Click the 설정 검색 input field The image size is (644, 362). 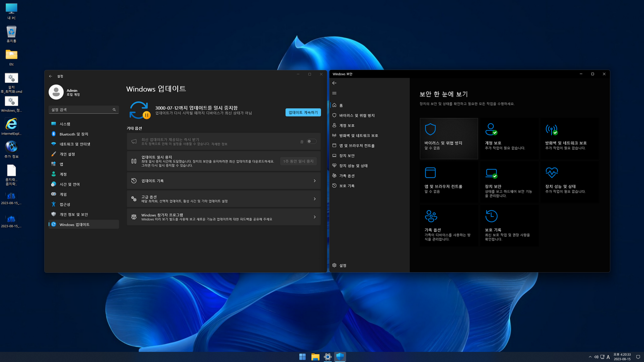click(84, 110)
